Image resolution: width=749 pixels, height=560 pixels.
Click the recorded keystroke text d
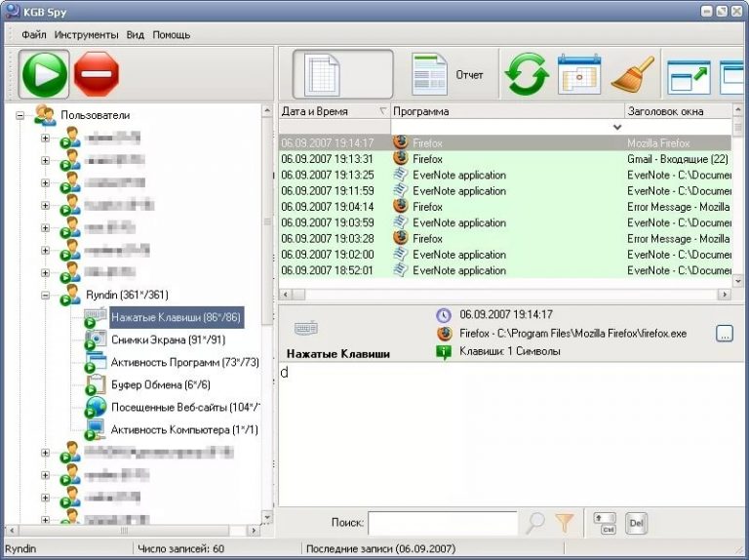tap(284, 373)
